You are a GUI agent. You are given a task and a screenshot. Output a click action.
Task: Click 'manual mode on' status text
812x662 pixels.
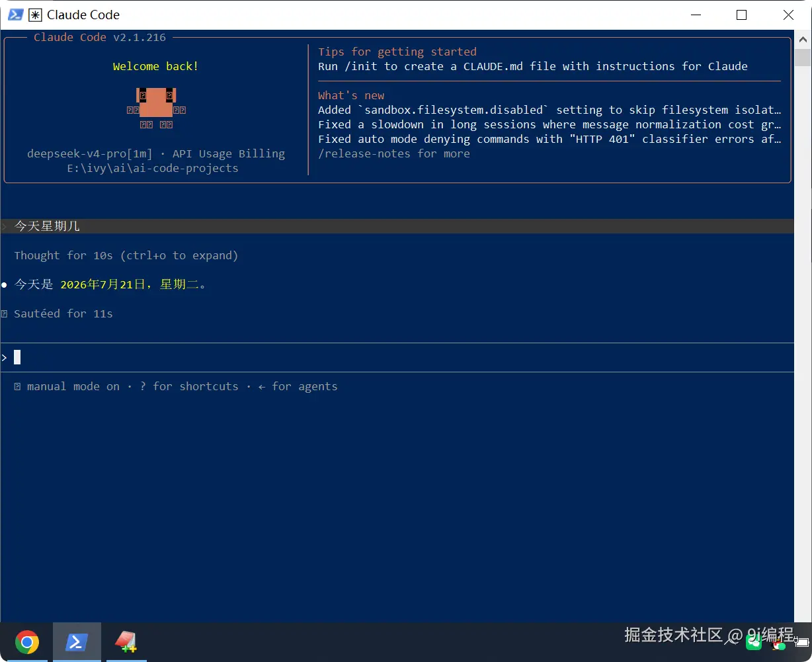click(73, 386)
